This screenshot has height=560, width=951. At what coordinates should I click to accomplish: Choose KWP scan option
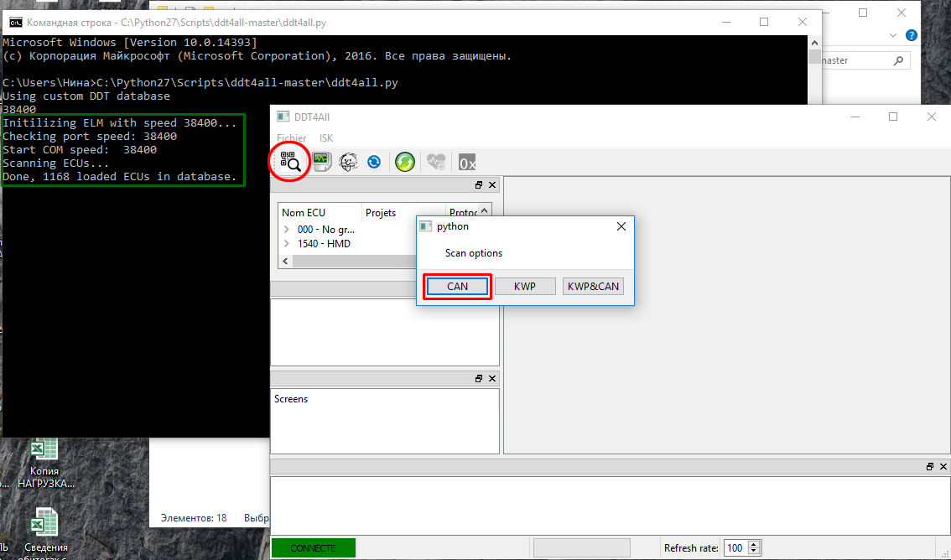525,286
